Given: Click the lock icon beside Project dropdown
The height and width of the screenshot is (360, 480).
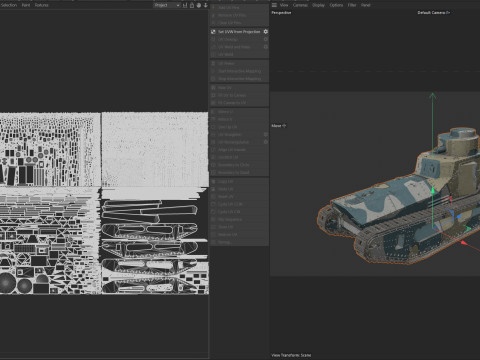Looking at the screenshot, I should tap(192, 5).
